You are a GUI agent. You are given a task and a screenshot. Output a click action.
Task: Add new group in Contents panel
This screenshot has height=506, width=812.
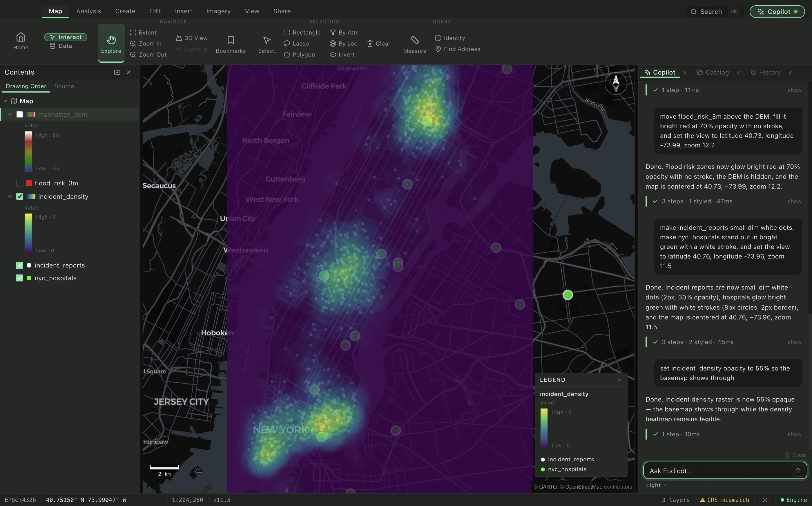point(117,72)
